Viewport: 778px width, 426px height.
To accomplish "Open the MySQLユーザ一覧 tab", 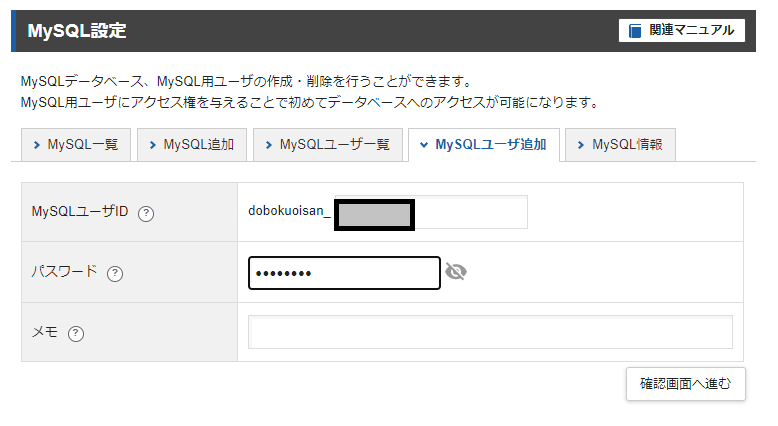I will pos(328,145).
